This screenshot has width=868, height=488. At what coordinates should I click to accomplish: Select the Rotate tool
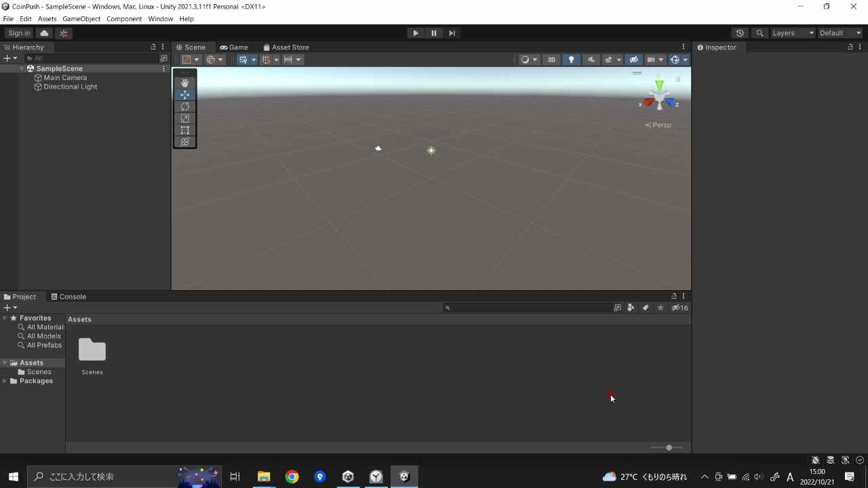coord(184,106)
